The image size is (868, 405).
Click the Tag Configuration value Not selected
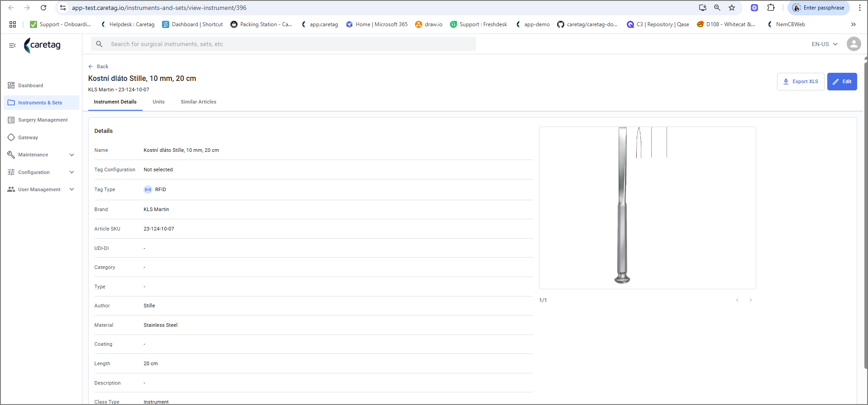tap(158, 170)
